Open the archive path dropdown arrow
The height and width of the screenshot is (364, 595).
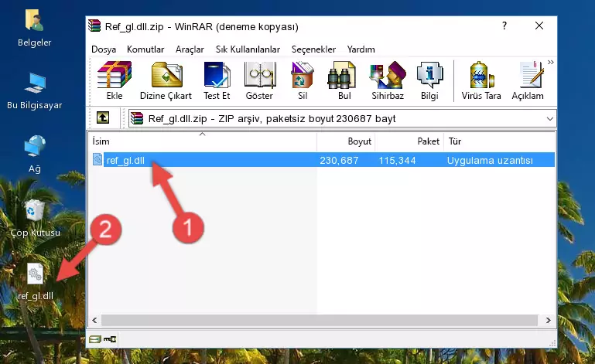[549, 119]
